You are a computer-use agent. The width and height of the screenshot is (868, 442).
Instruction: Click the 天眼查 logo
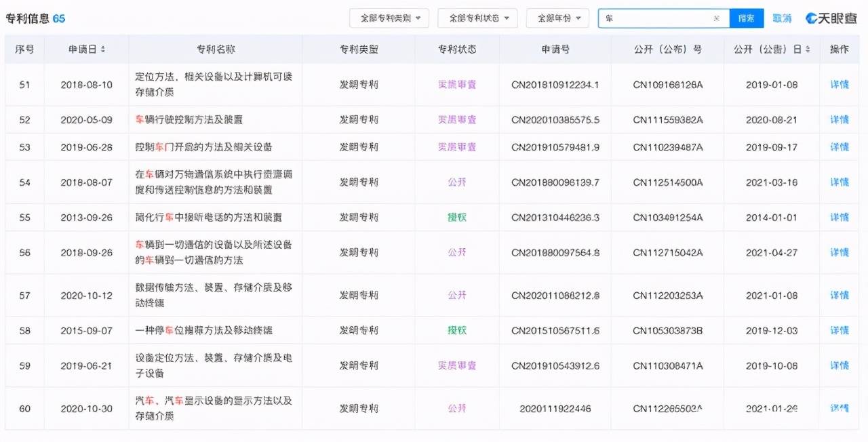831,18
